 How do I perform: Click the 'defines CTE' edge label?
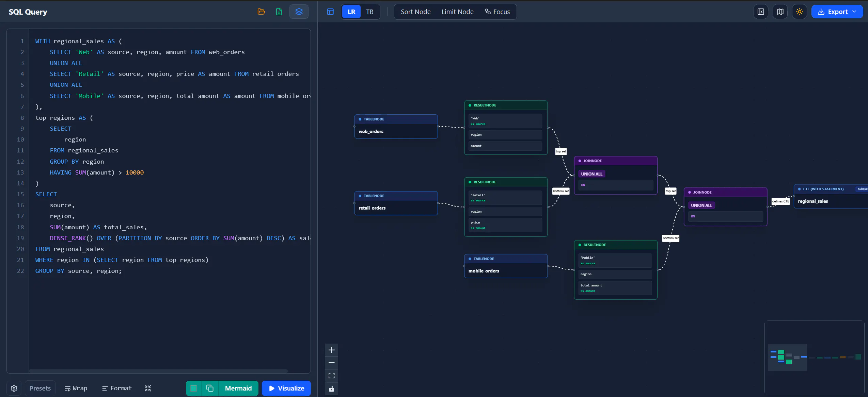coord(780,201)
